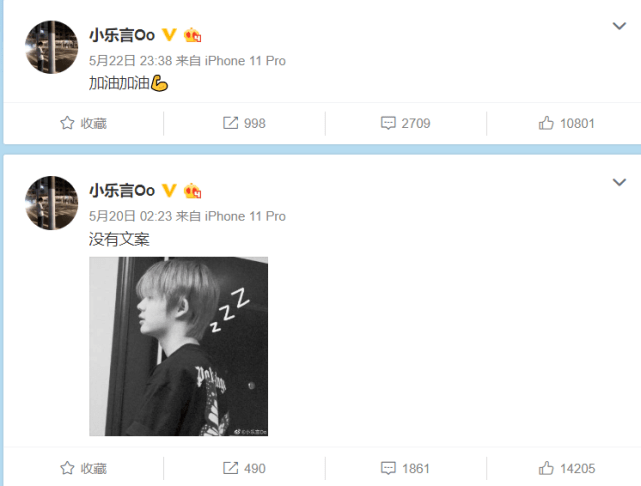
Task: Open the black-and-white sleeping photo thumbnail
Action: tap(179, 346)
